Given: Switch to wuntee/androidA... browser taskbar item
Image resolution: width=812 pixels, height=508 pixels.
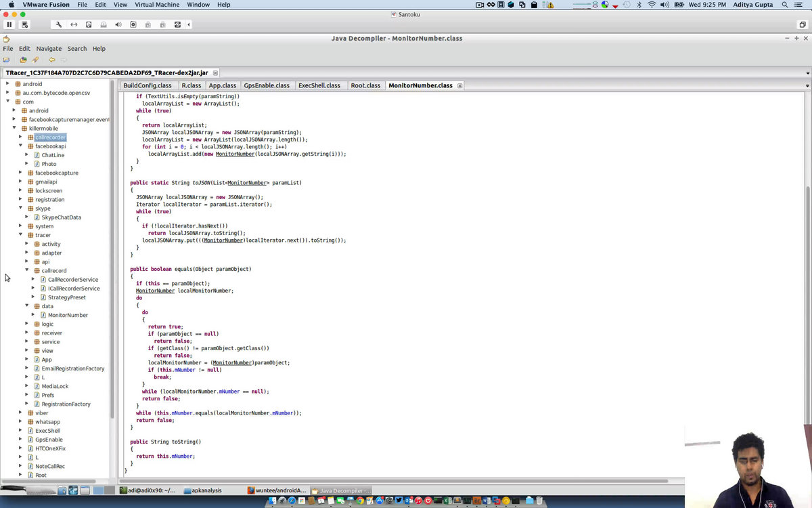Looking at the screenshot, I should (277, 490).
